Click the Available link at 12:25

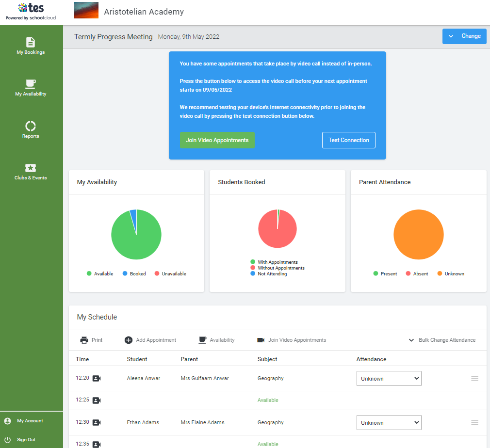[268, 400]
